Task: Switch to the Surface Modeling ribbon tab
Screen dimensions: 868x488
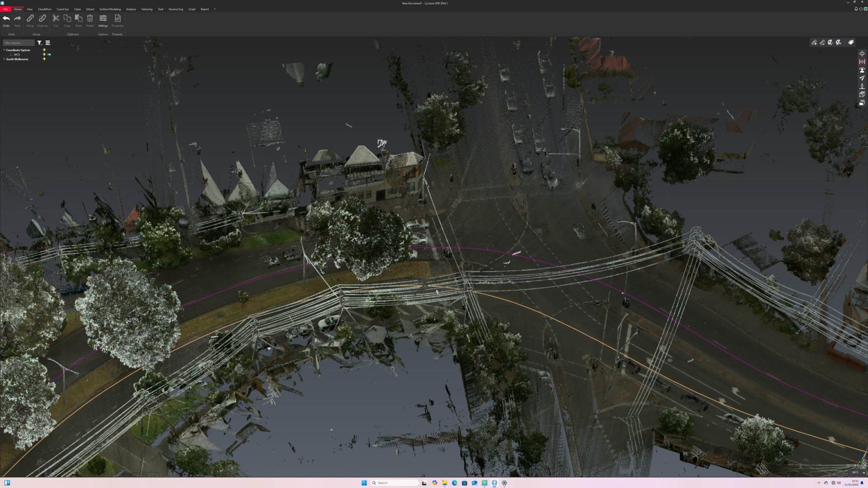Action: click(110, 9)
